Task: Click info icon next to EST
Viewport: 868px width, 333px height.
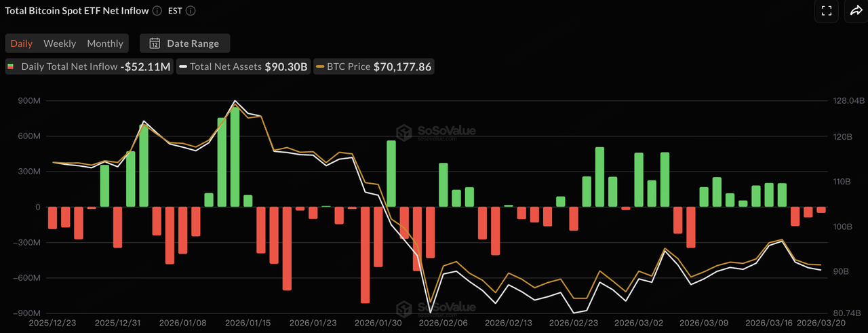Action: point(191,11)
